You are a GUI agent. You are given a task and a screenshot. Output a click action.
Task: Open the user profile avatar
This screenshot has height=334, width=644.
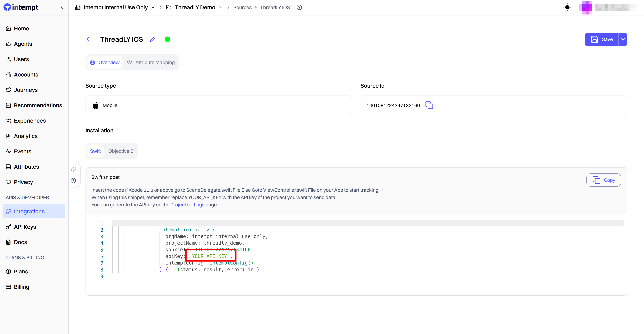click(x=585, y=7)
